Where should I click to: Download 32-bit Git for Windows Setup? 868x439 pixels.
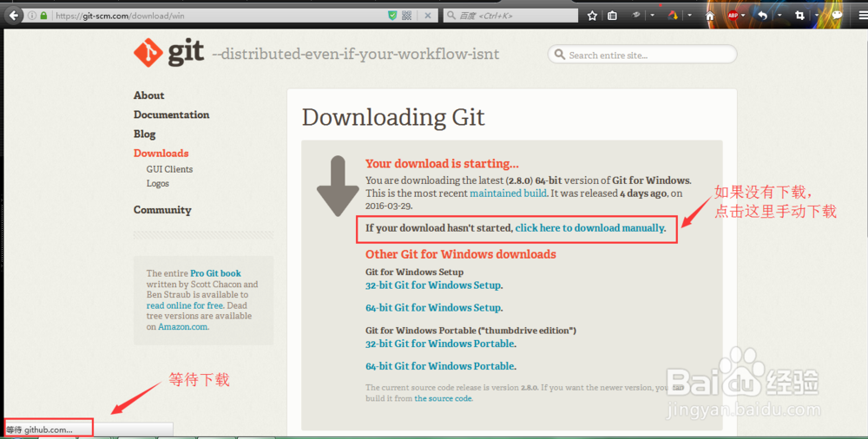(x=433, y=285)
